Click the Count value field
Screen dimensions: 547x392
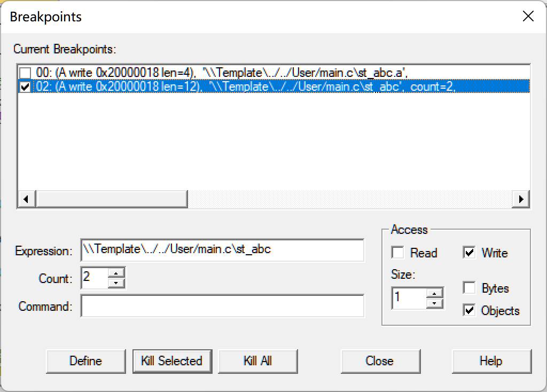click(x=95, y=278)
